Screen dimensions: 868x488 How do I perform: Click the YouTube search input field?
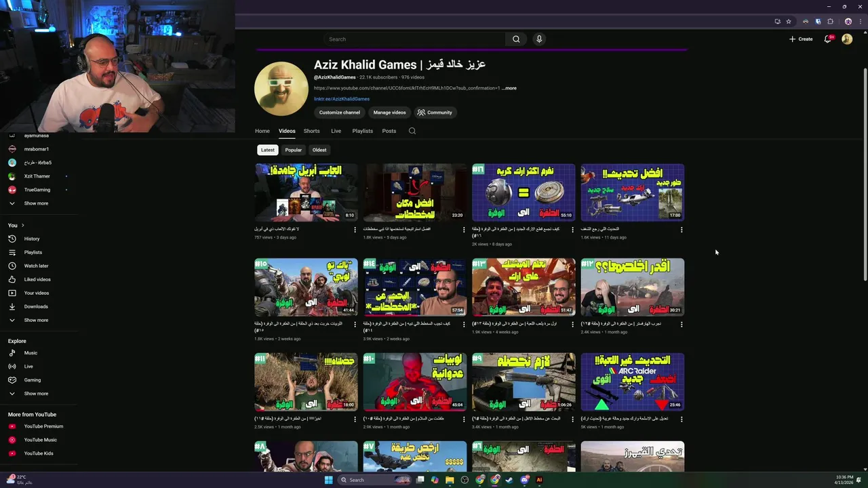(414, 39)
